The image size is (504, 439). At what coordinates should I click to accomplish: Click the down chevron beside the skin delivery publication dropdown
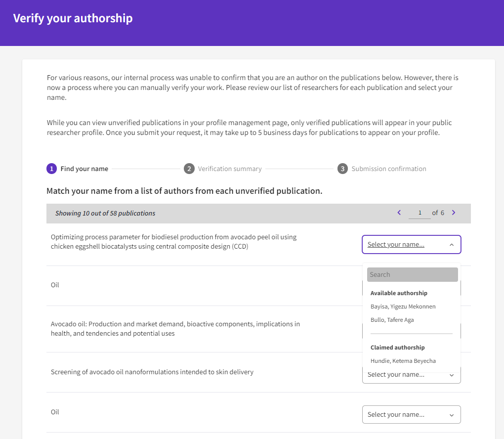pyautogui.click(x=451, y=374)
